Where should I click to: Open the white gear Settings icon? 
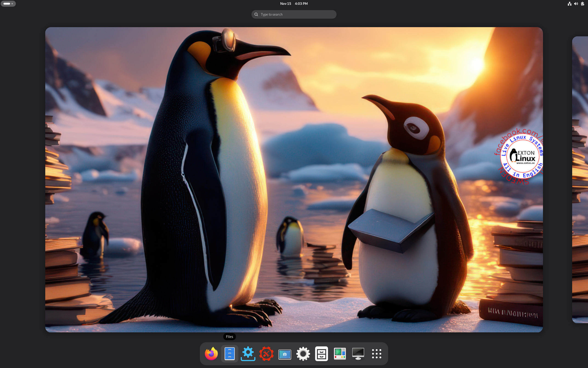[303, 354]
